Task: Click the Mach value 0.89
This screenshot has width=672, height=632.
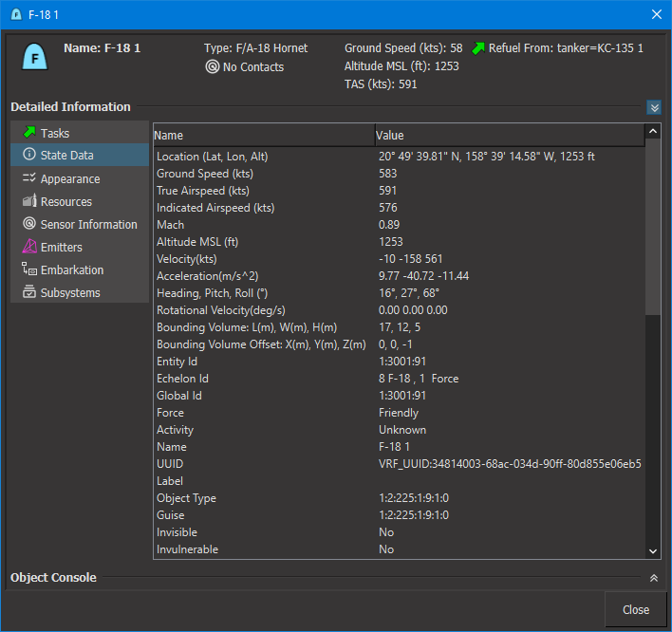Action: pos(389,225)
